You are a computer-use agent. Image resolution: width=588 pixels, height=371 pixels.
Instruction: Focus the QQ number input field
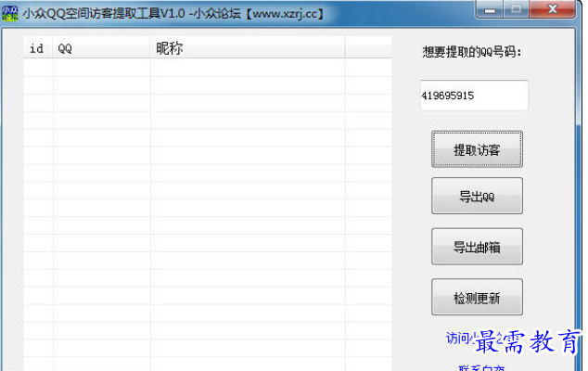[x=474, y=96]
